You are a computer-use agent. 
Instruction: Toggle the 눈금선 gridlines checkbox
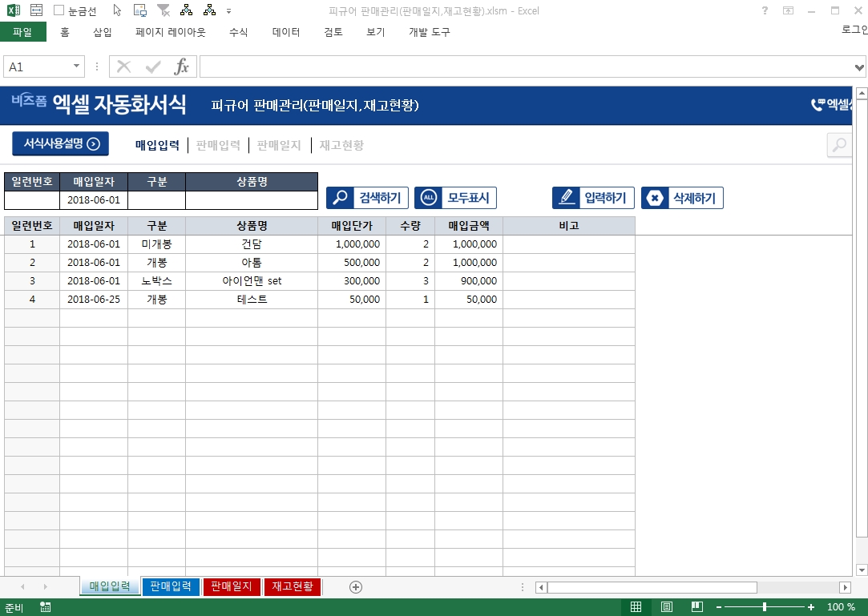click(59, 11)
